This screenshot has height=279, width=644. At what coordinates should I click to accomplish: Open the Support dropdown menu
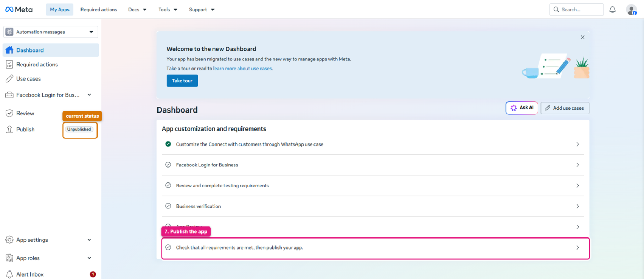202,10
